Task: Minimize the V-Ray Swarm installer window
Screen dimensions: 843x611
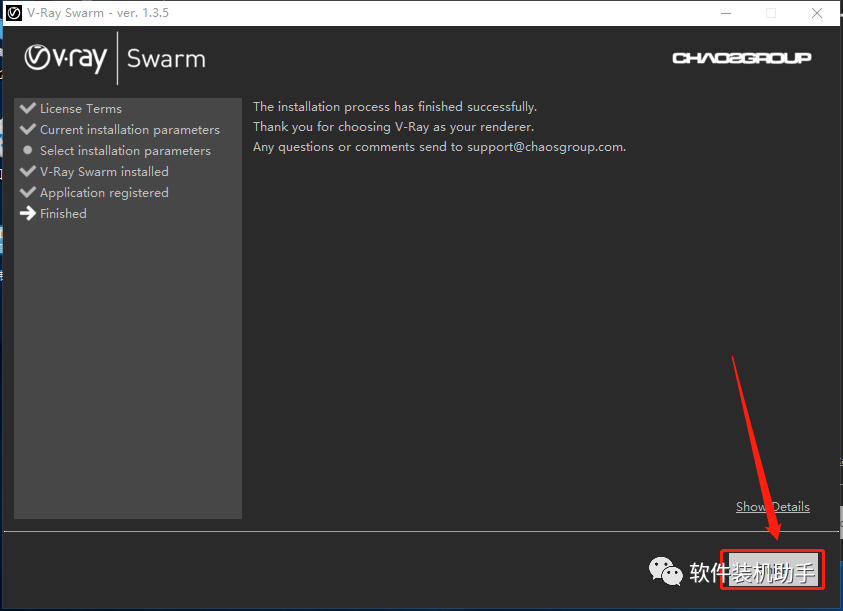Action: (x=726, y=13)
